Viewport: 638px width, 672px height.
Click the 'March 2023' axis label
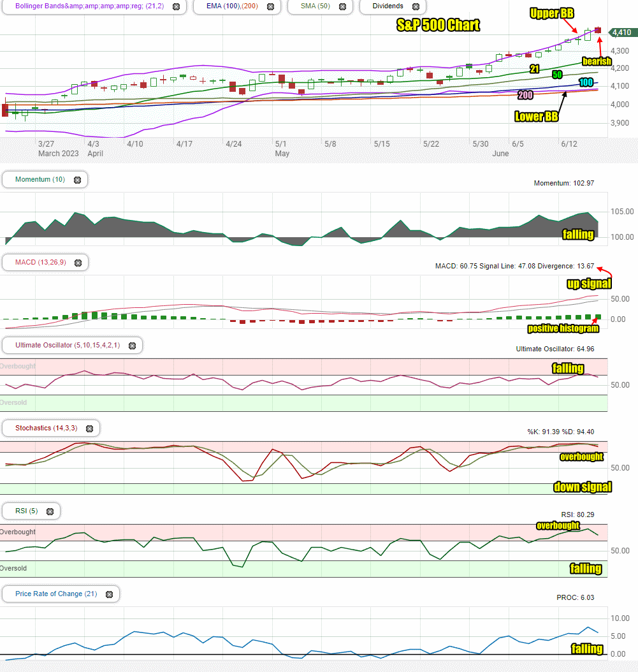[x=58, y=154]
